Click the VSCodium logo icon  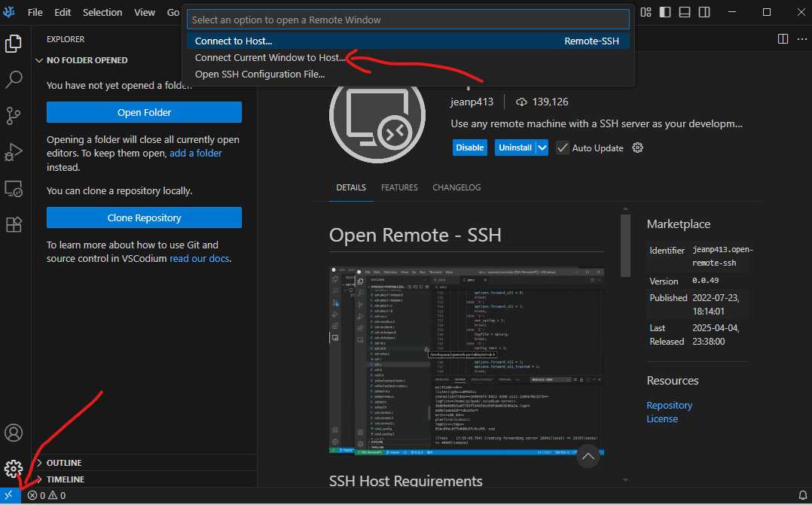click(9, 12)
